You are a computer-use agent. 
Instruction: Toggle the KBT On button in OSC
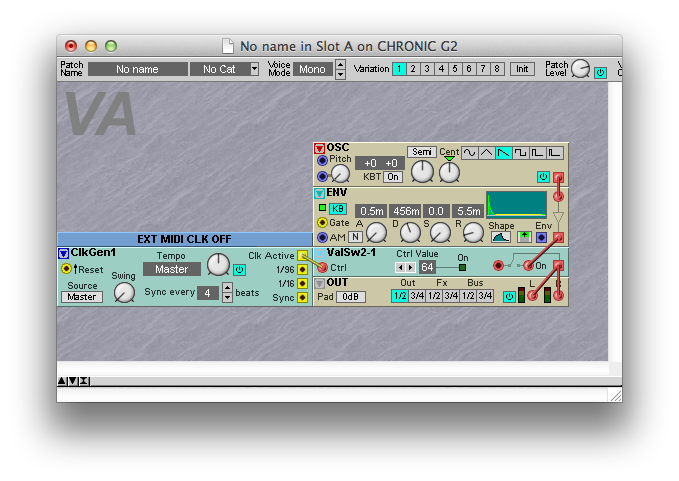[x=392, y=177]
